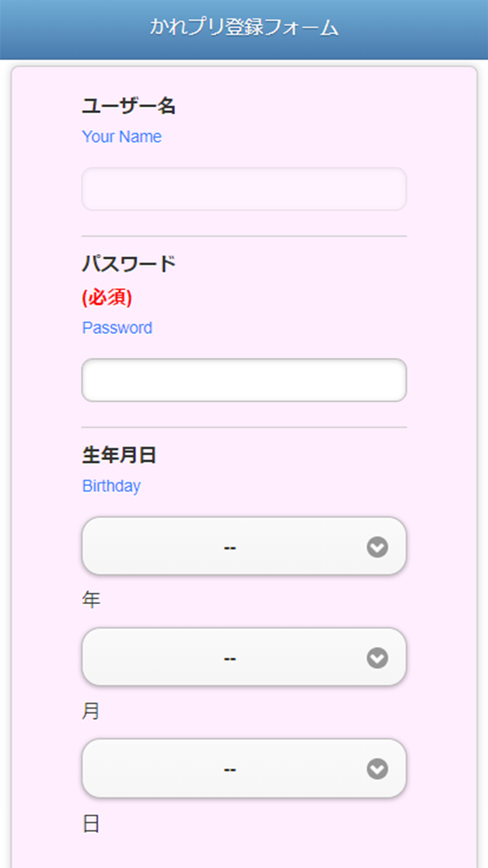488x868 pixels.
Task: Click the 年 unit label
Action: [91, 600]
